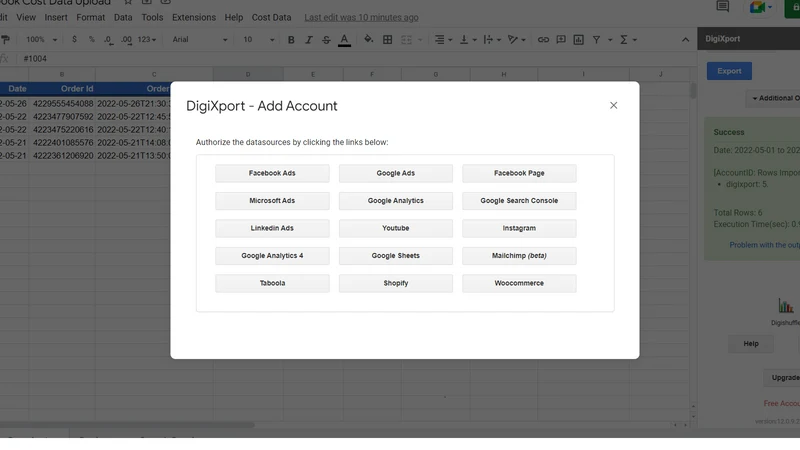800x450 pixels.
Task: Authorize Mailchimp (beta) datasource
Action: (x=519, y=256)
